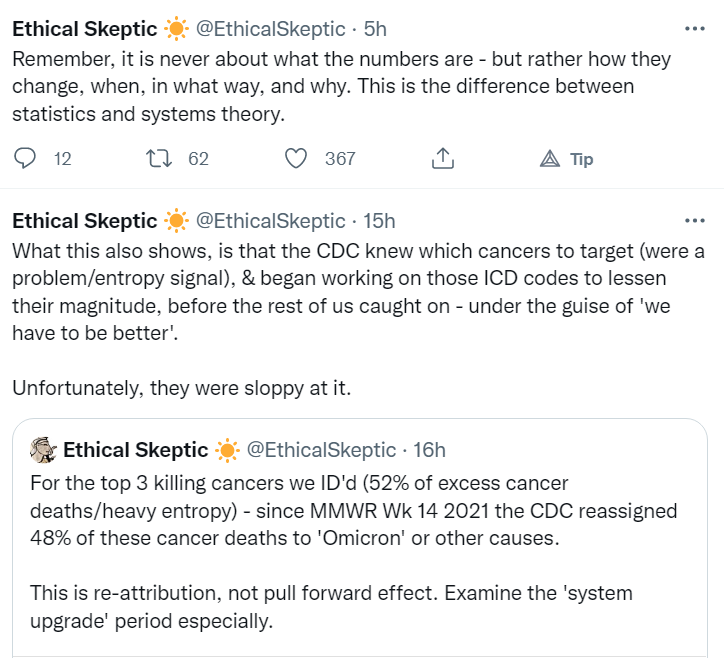Retweet the tweet with 62 retweets

[x=157, y=158]
